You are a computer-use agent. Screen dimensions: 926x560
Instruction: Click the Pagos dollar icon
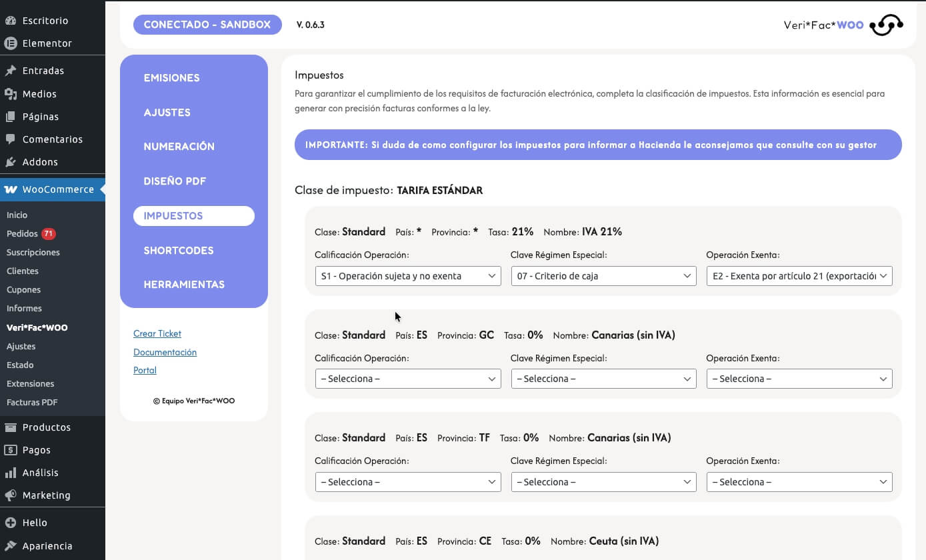[x=11, y=450]
